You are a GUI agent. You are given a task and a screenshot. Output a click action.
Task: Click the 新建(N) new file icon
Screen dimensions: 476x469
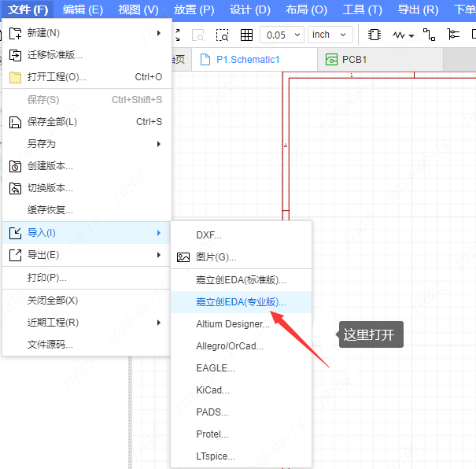click(x=15, y=33)
